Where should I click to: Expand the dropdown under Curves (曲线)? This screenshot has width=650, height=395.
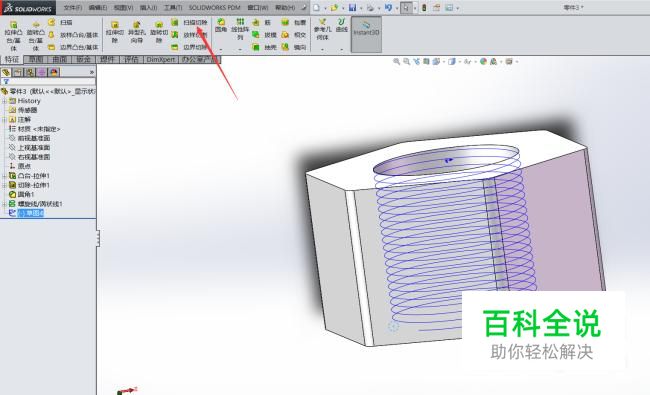[342, 50]
